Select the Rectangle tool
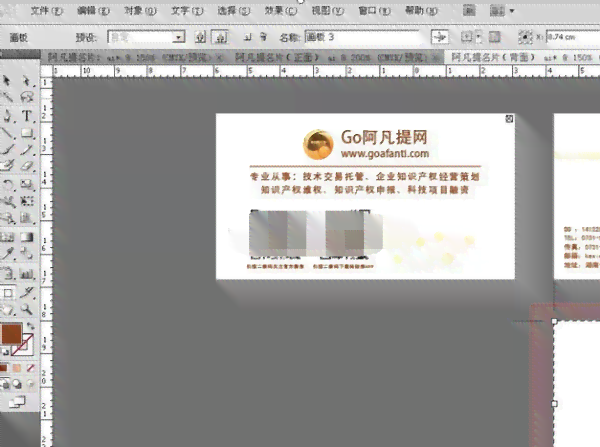The height and width of the screenshot is (447, 600). coord(26,133)
